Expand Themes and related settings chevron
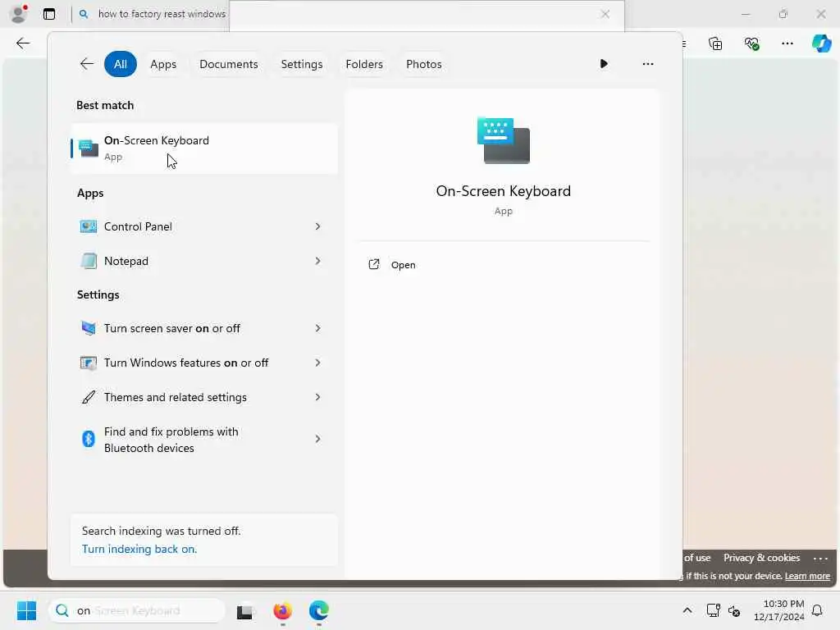Viewport: 840px width, 630px height. coord(317,397)
